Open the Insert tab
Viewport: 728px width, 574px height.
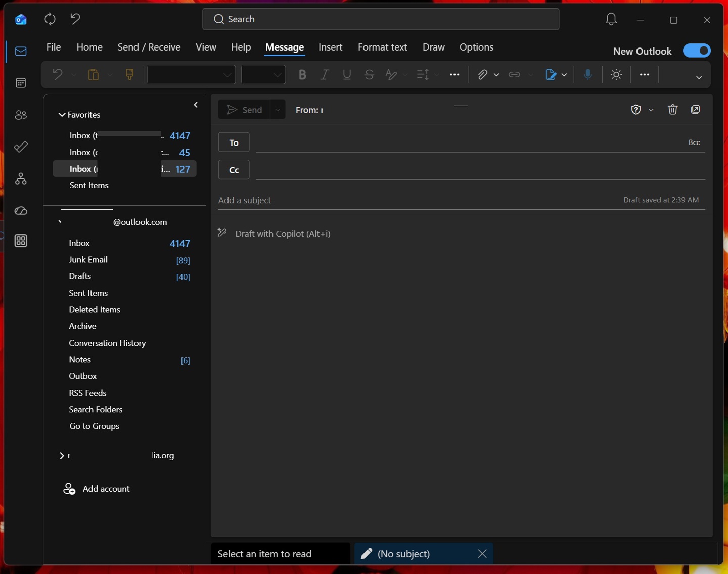(x=330, y=47)
